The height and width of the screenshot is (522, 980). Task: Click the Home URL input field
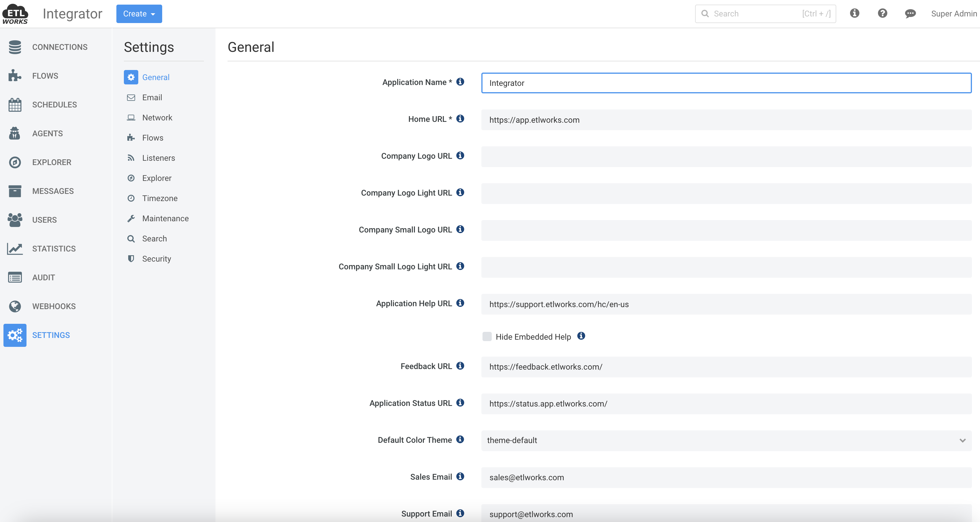(x=726, y=120)
